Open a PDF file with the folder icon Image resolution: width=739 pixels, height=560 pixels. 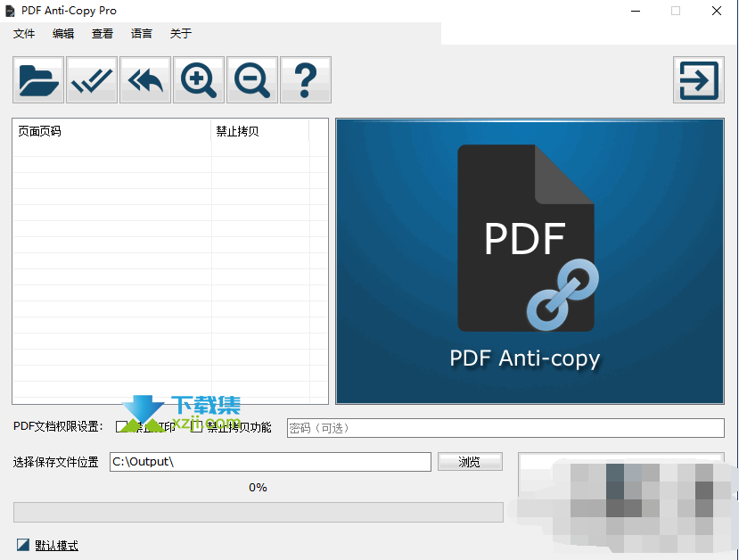[38, 80]
